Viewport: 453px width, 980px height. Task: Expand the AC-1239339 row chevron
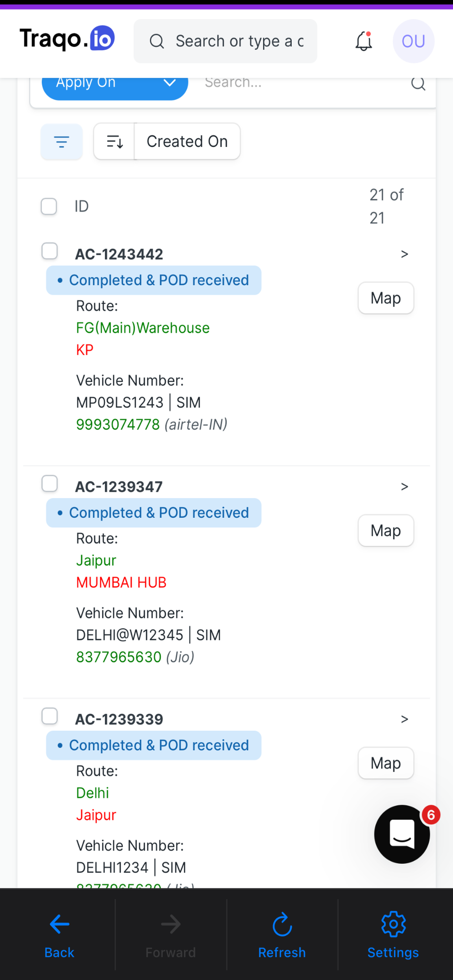pyautogui.click(x=404, y=719)
